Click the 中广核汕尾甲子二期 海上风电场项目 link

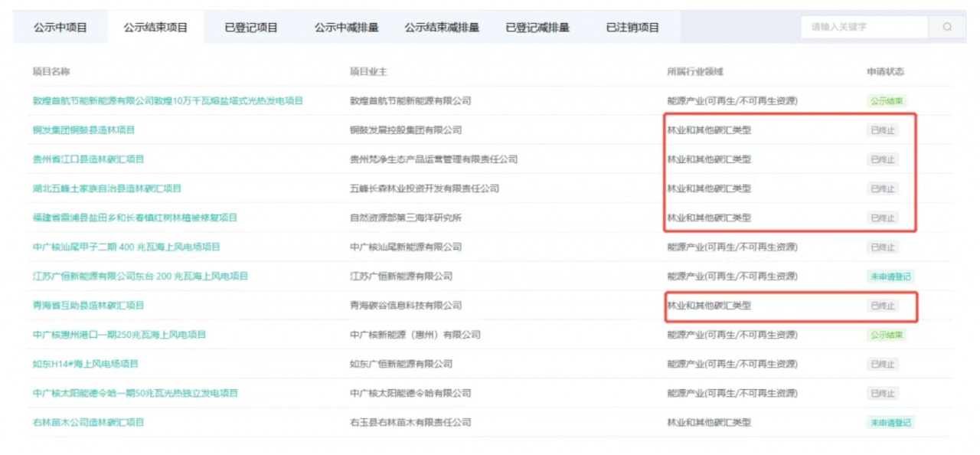pos(126,247)
